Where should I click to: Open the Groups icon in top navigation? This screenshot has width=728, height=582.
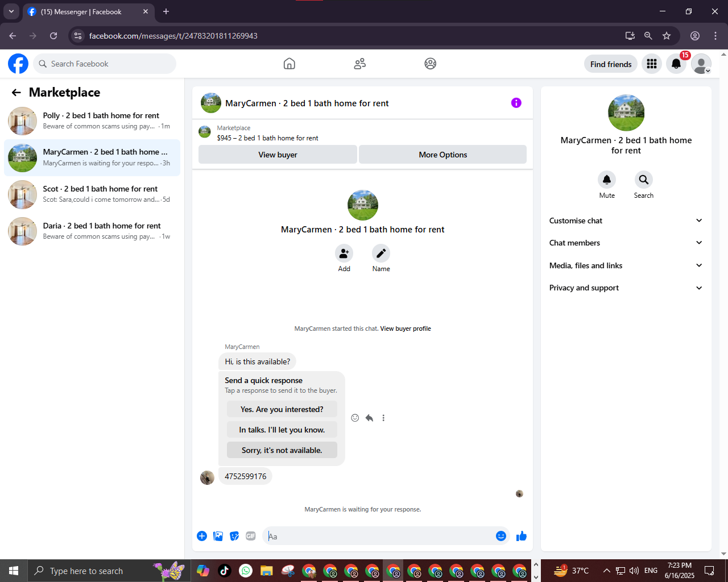tap(431, 64)
